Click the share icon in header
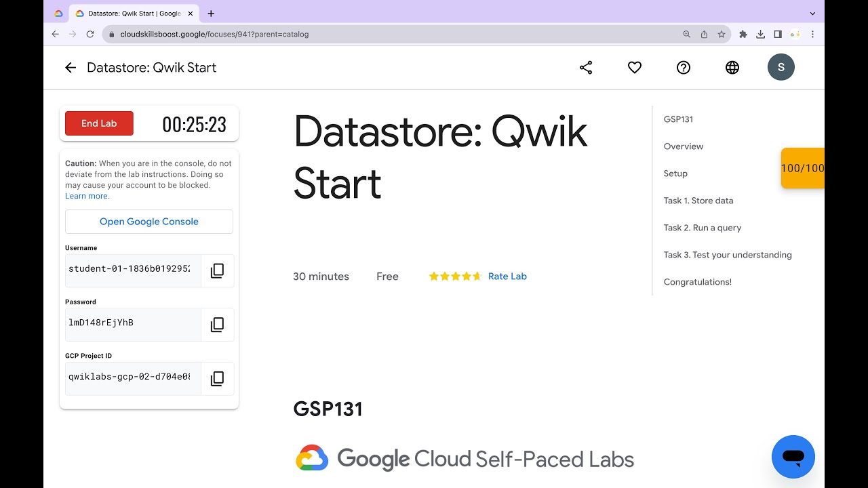 click(586, 68)
